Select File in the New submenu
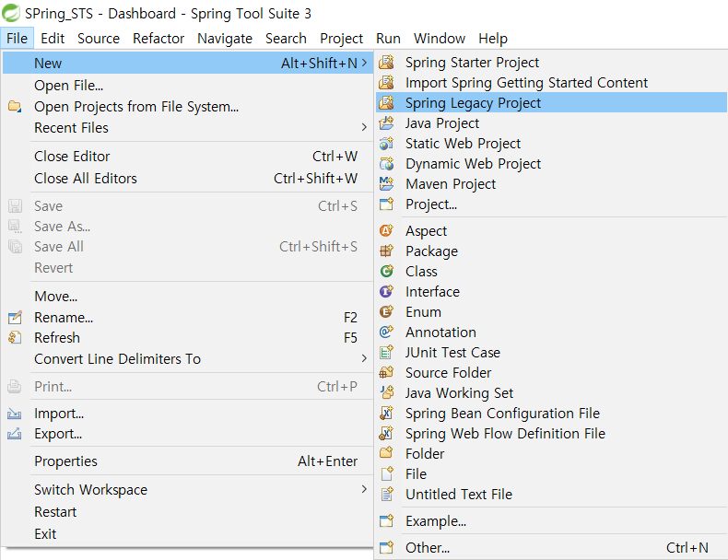The height and width of the screenshot is (560, 728). 551,473
